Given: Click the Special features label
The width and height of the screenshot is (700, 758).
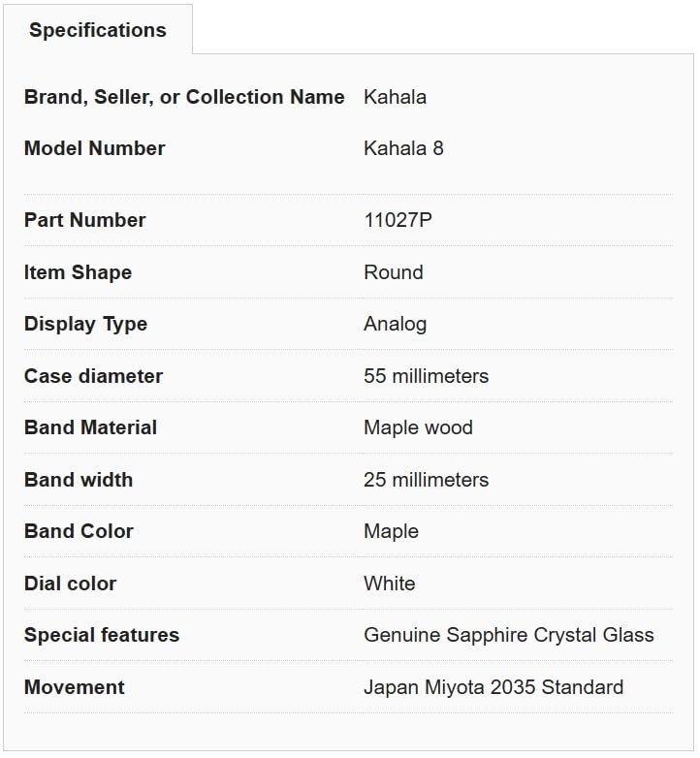Looking at the screenshot, I should pos(101,635).
